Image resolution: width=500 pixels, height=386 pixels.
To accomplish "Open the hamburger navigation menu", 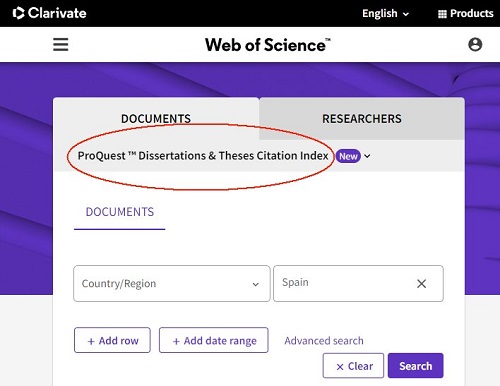I will (x=61, y=44).
